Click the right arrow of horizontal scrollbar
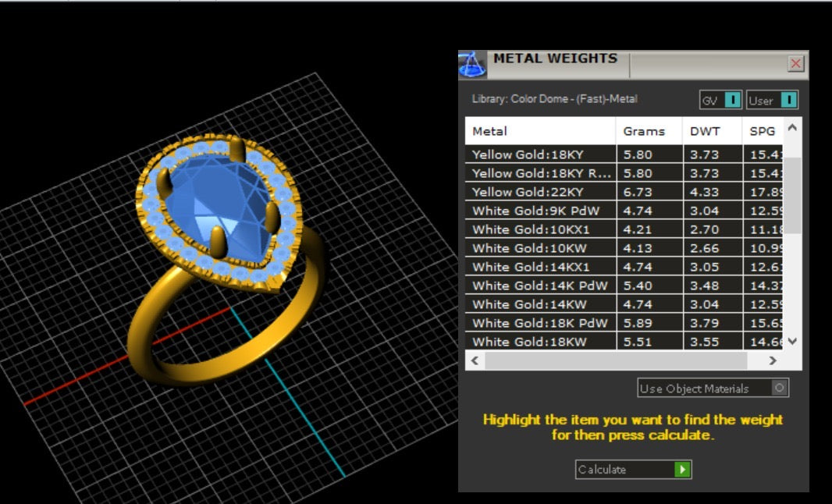 772,361
